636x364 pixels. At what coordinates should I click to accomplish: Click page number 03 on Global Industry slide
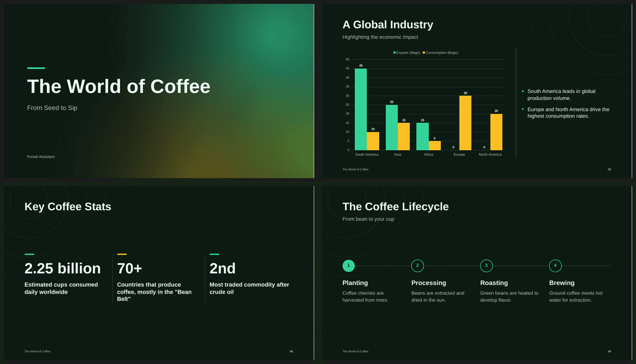(609, 169)
